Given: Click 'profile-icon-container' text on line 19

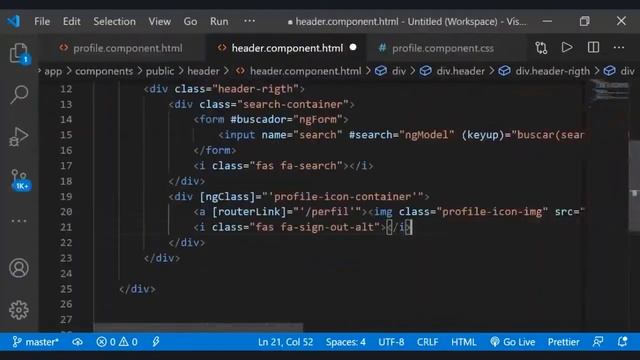Looking at the screenshot, I should pyautogui.click(x=342, y=196).
